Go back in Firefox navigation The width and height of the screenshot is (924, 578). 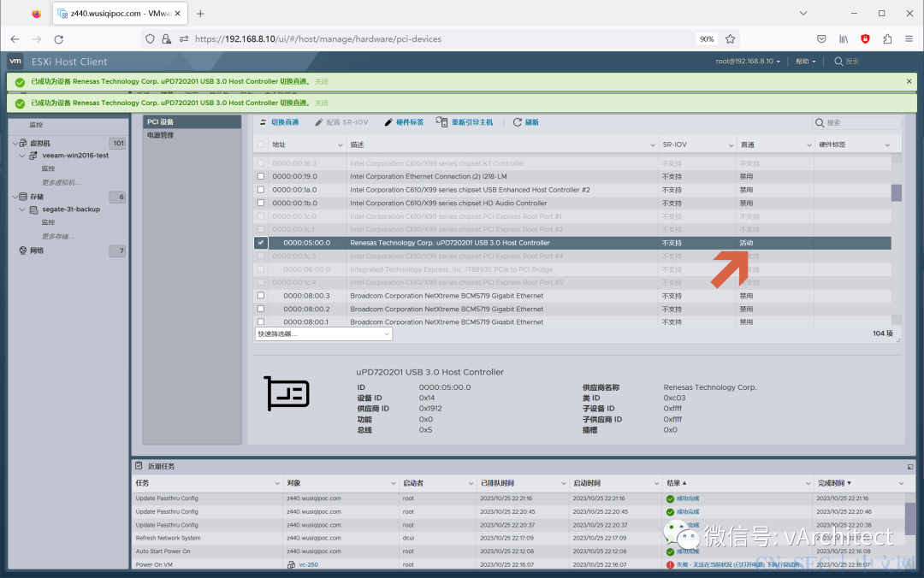[15, 38]
